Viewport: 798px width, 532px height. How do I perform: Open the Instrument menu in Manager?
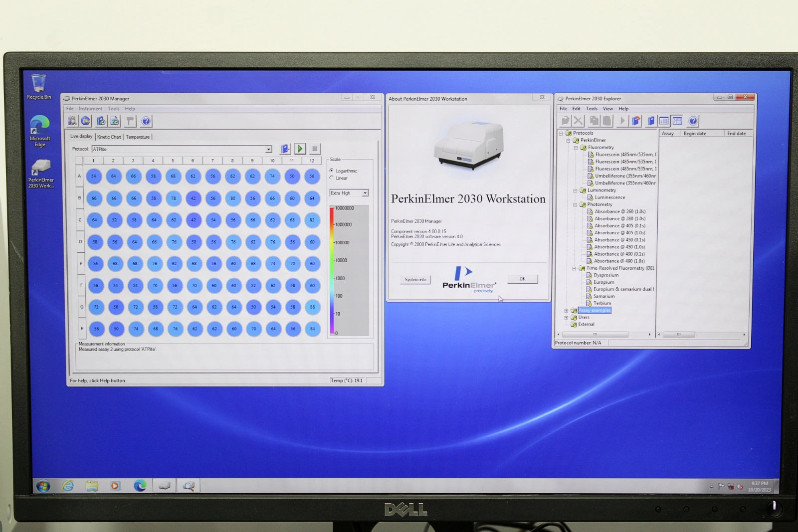pyautogui.click(x=90, y=109)
